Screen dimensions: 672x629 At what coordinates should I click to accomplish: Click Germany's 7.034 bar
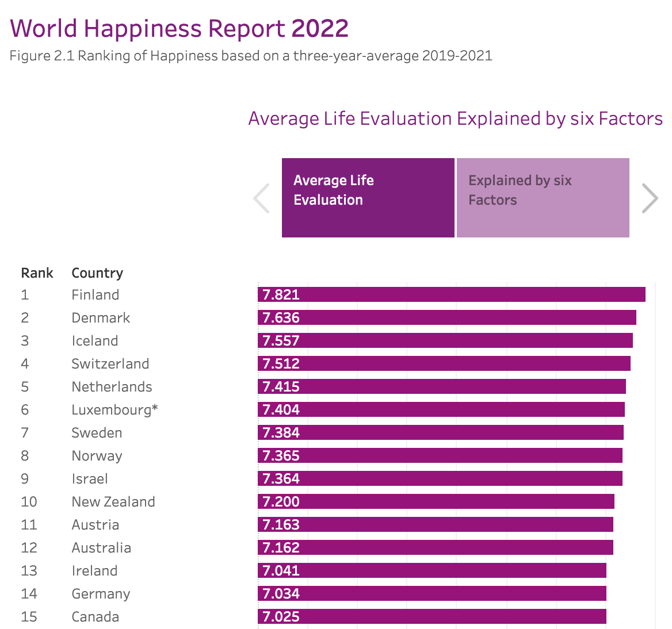pyautogui.click(x=432, y=593)
